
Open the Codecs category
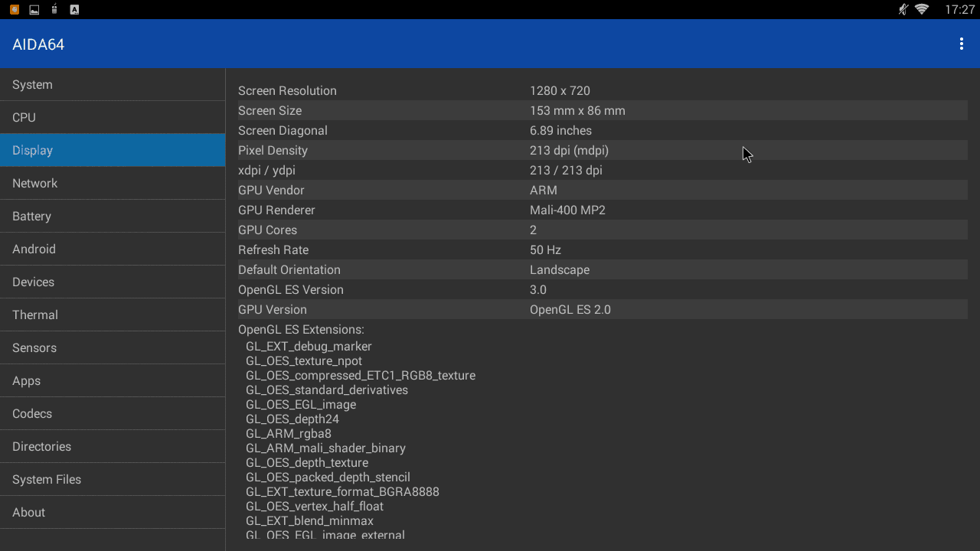[x=113, y=414]
